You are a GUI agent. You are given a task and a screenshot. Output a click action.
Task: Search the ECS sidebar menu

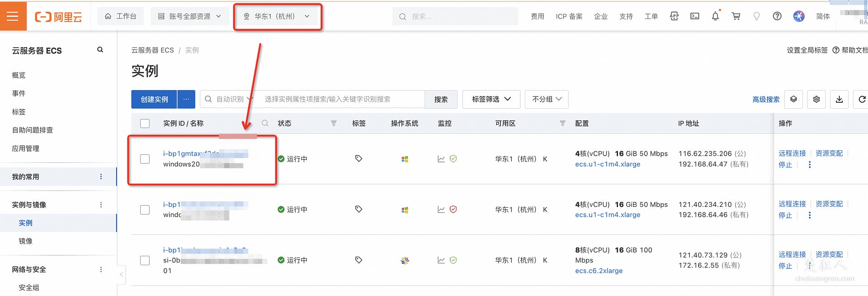point(100,50)
